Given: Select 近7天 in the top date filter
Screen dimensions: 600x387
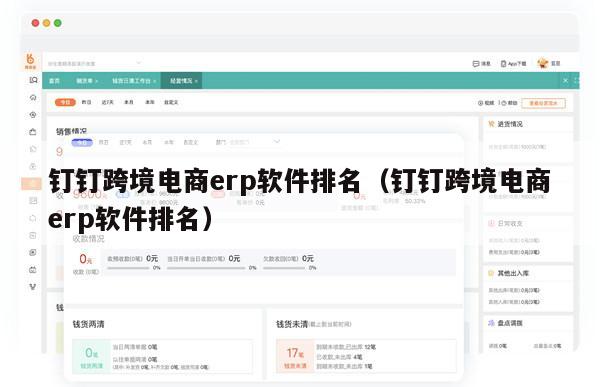Looking at the screenshot, I should [108, 102].
